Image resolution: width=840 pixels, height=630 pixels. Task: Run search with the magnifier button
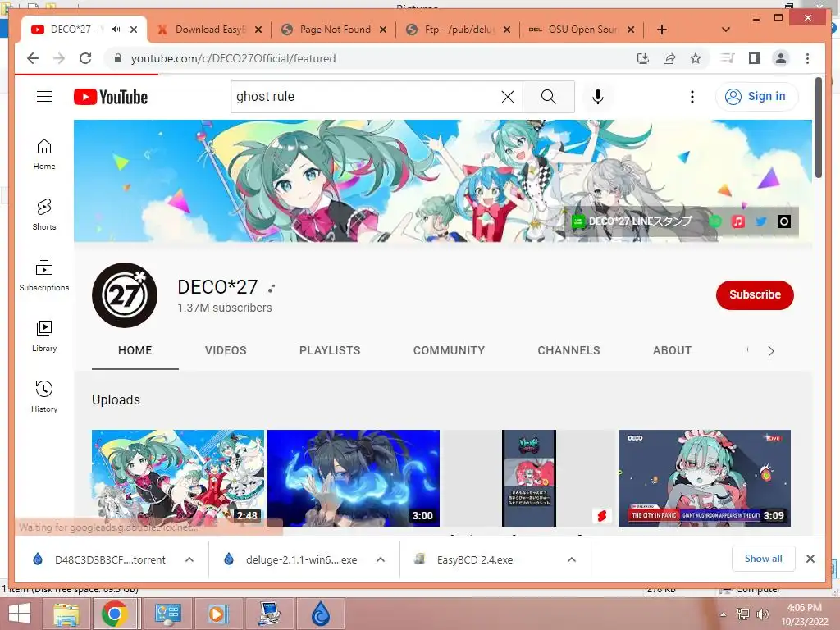click(548, 97)
